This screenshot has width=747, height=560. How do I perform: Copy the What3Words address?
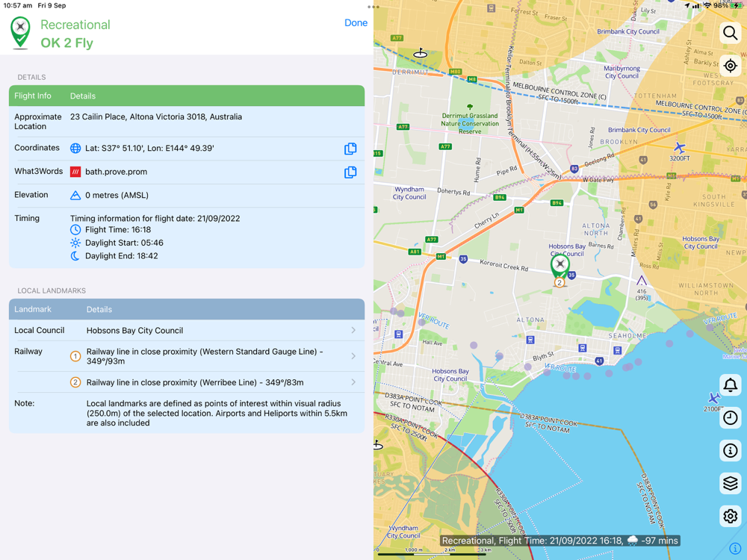350,172
